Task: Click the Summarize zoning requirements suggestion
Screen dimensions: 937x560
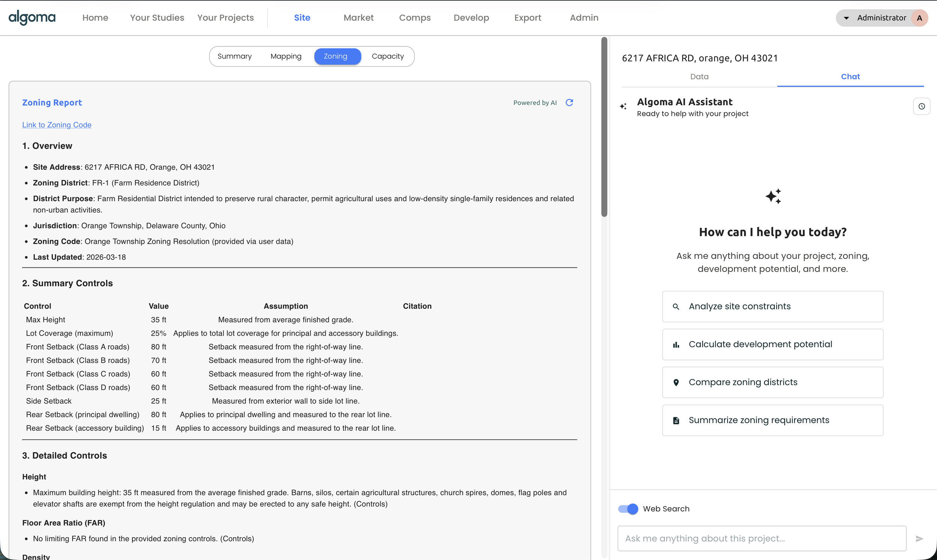Action: pos(772,420)
